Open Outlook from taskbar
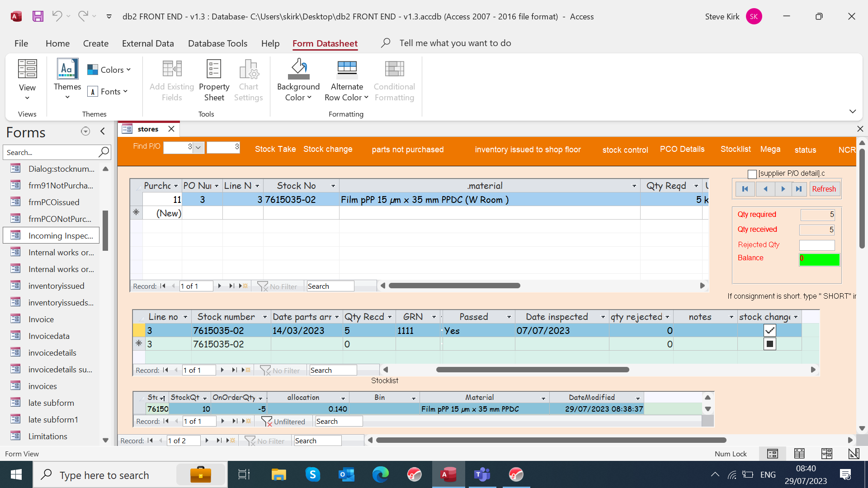 coord(346,475)
